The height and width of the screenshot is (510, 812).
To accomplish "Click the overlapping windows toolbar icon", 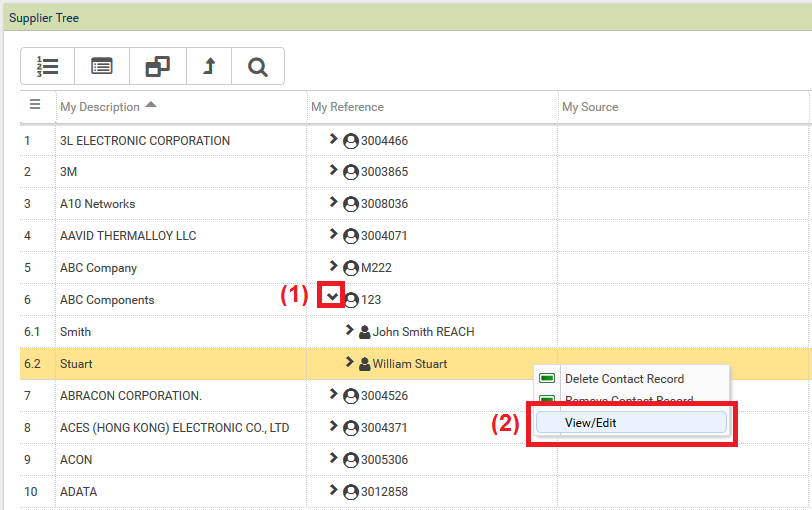I will click(x=157, y=67).
